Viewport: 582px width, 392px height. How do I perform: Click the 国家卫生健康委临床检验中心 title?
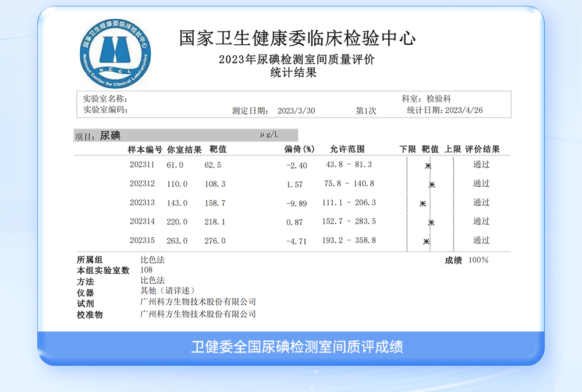pos(297,39)
